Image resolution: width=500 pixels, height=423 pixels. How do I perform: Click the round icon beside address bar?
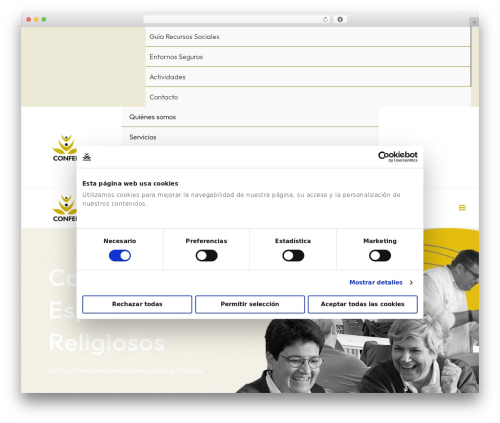(x=340, y=20)
